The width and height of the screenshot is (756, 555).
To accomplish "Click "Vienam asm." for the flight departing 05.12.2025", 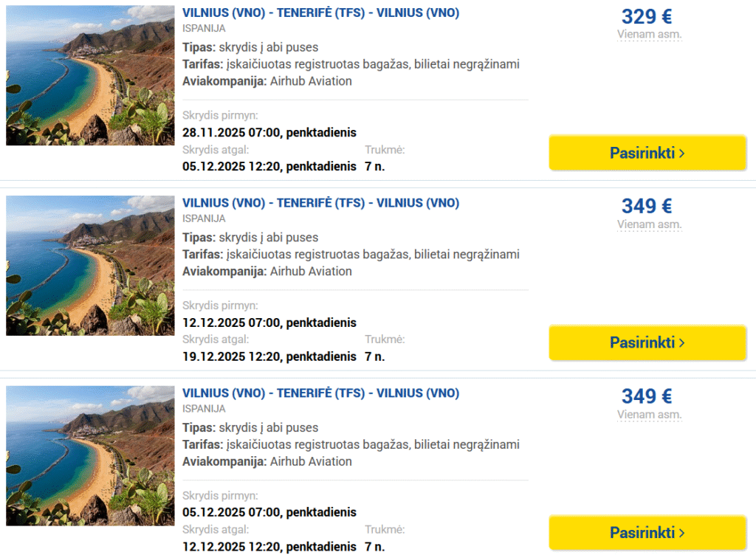I will (x=649, y=415).
